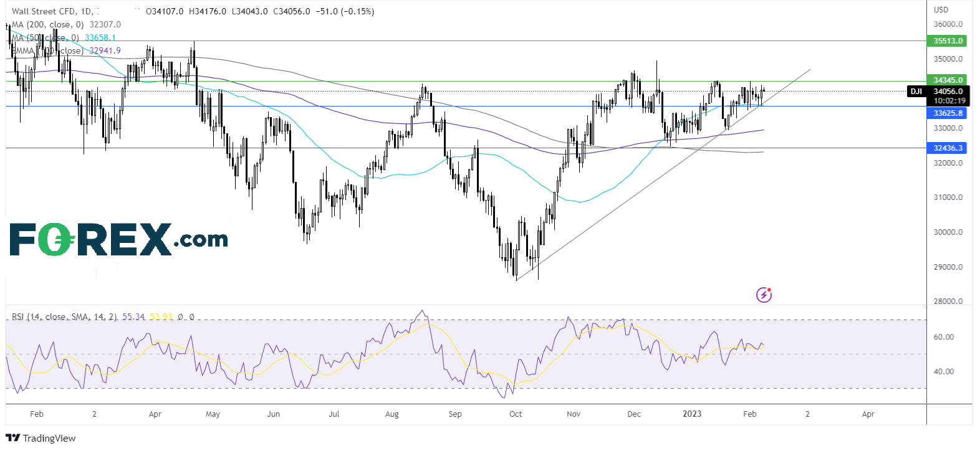Select the SMMA 100 indicator legend
This screenshot has width=980, height=451.
point(66,50)
